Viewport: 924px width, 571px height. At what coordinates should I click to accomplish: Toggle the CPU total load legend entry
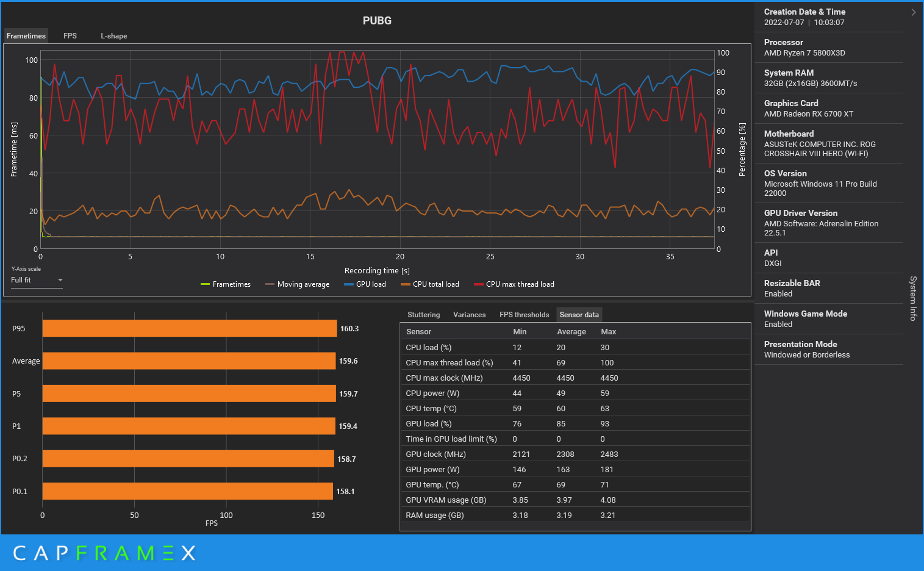pyautogui.click(x=429, y=284)
